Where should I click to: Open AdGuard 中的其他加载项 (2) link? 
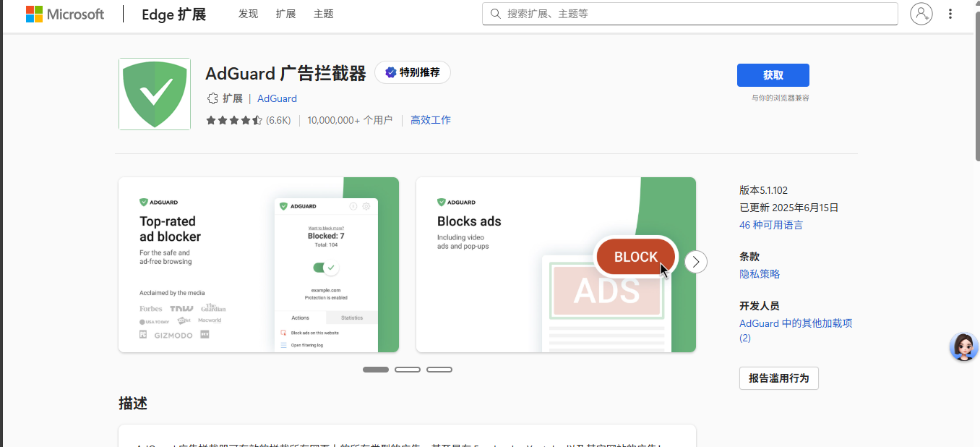[796, 331]
